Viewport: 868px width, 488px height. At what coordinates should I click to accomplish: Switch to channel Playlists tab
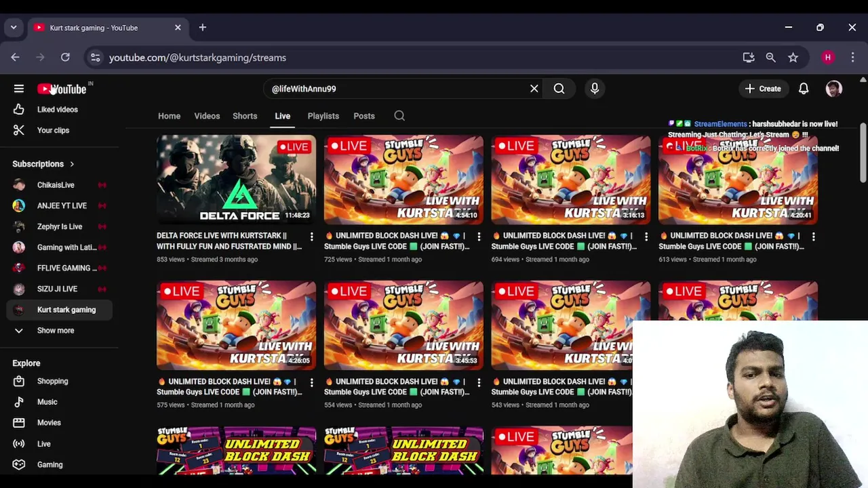(x=323, y=116)
